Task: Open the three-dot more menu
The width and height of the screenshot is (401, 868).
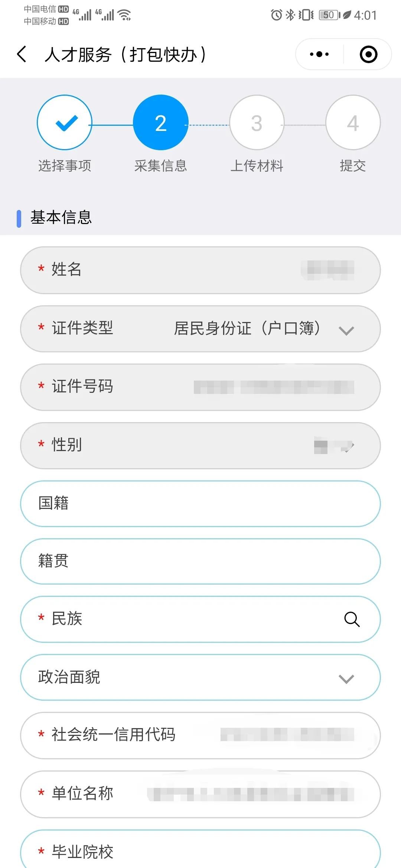Action: (x=319, y=54)
